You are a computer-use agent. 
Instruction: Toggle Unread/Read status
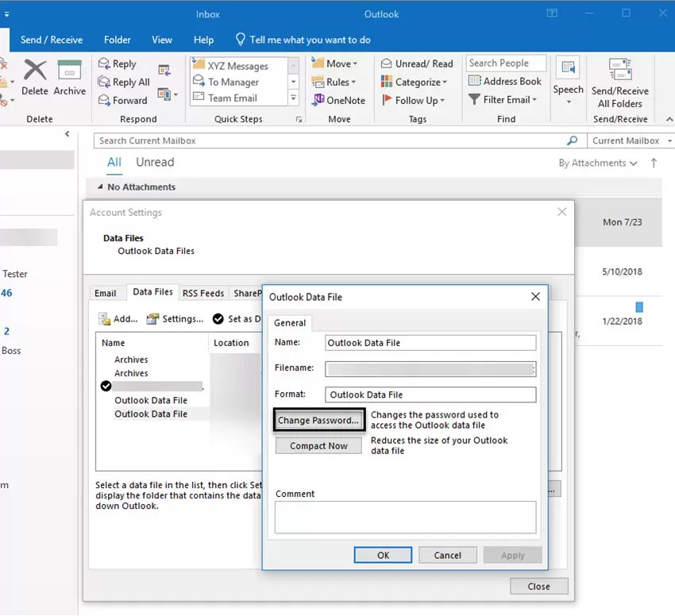coord(417,64)
